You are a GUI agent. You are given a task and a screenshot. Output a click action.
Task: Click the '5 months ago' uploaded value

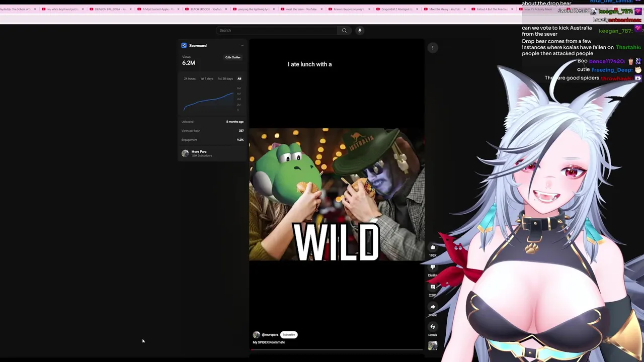(x=235, y=122)
